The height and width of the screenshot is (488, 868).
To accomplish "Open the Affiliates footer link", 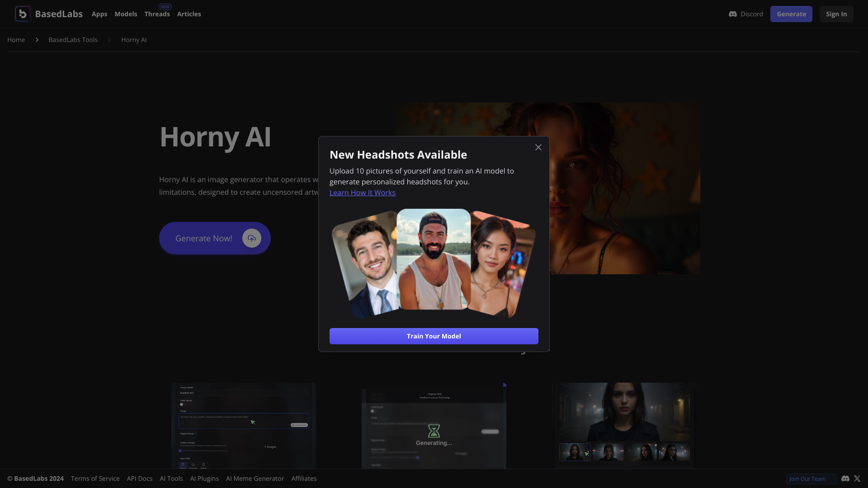I will pos(304,479).
